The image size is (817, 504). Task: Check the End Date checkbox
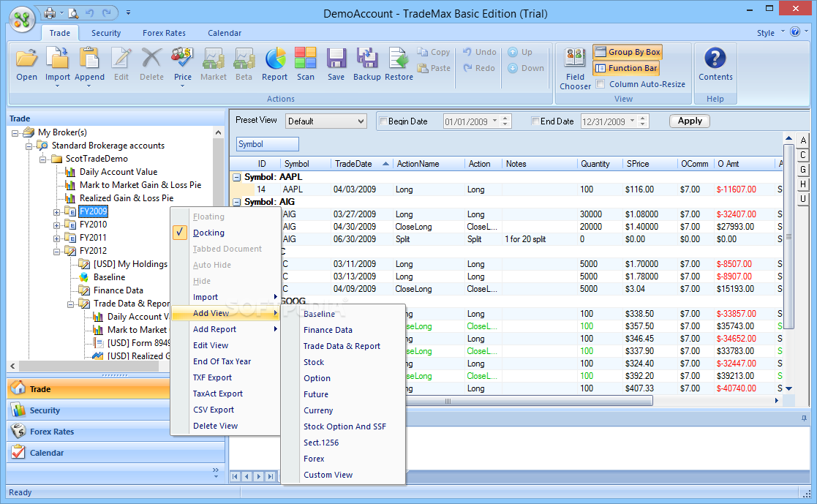[x=535, y=121]
